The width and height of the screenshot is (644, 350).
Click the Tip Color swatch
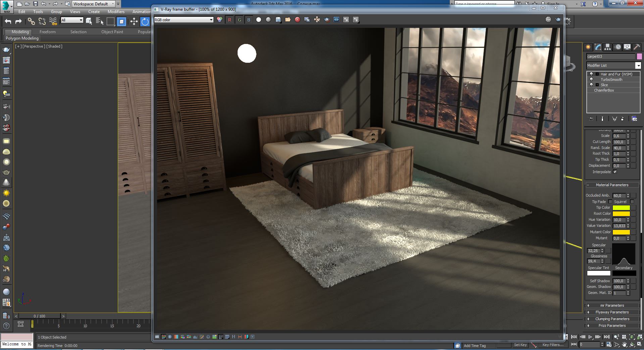click(x=621, y=208)
